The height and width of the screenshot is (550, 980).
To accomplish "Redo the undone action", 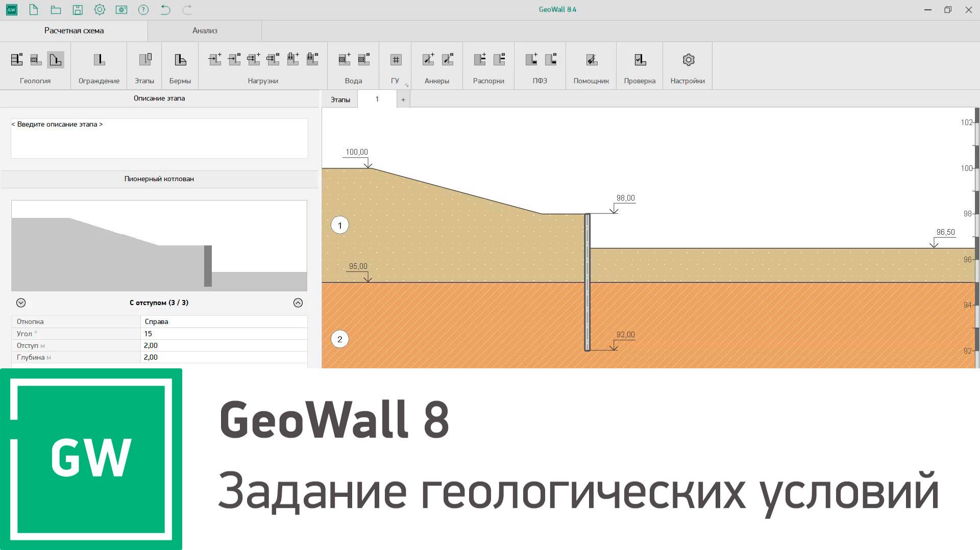I will click(x=187, y=10).
